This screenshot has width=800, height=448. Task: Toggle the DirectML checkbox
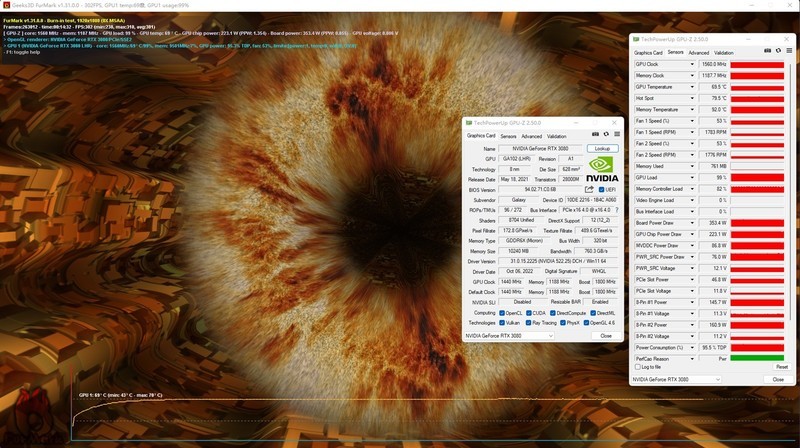(x=593, y=313)
